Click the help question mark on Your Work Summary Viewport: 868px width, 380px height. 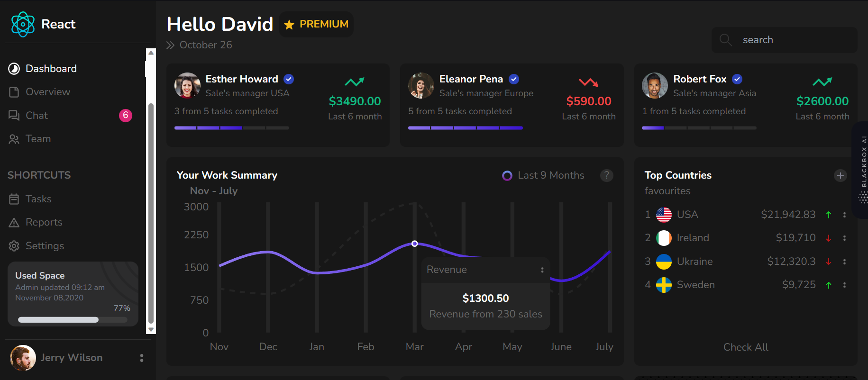point(607,175)
